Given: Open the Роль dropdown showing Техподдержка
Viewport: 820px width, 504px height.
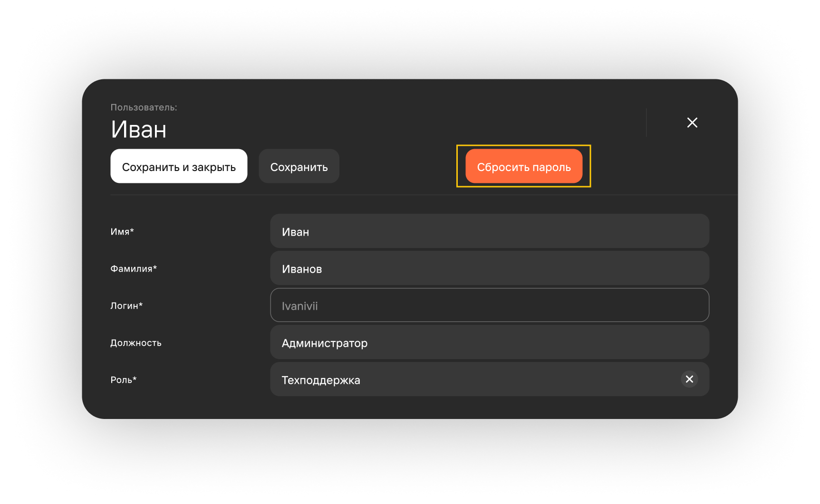Looking at the screenshot, I should [475, 379].
